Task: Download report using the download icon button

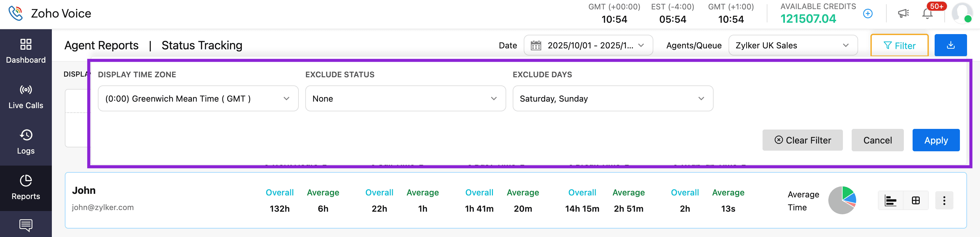Action: [950, 45]
